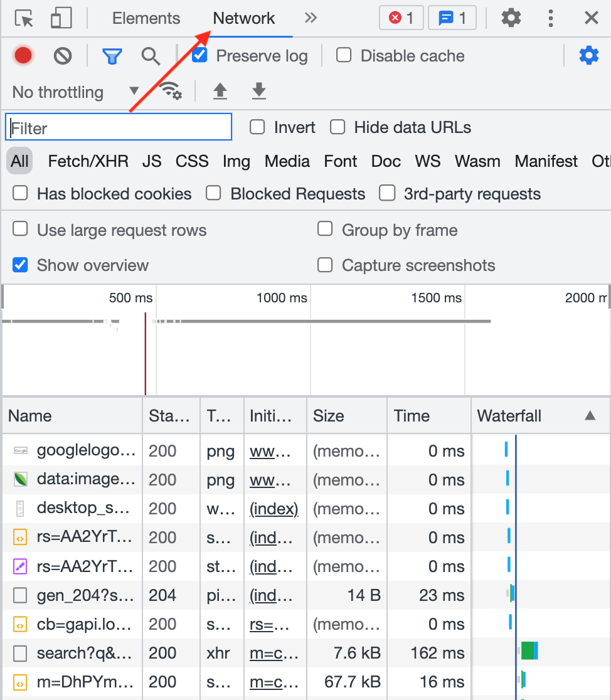Export HAR file download arrow

coord(258,91)
